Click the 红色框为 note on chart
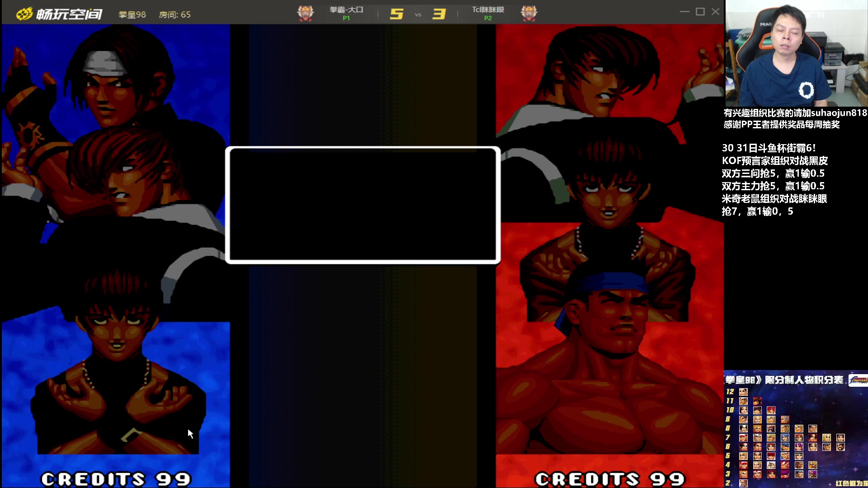Viewport: 868px width, 488px height. pos(852,483)
